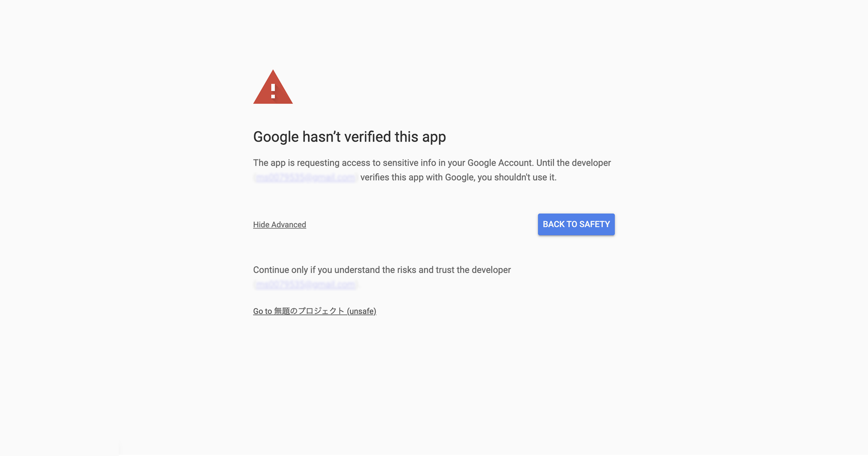Click the sentence starting 'The app is requesting access'
This screenshot has height=456, width=868.
[432, 163]
